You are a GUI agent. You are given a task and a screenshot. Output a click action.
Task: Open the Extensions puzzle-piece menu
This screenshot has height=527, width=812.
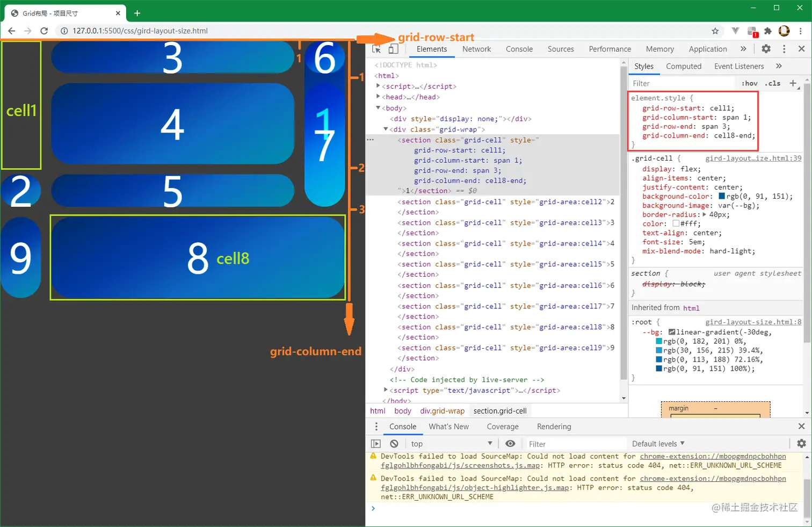pos(768,31)
